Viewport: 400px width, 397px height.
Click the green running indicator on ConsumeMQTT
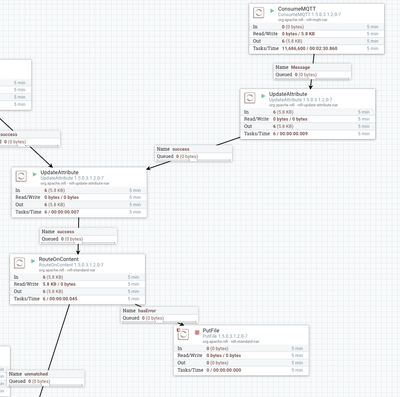click(272, 11)
